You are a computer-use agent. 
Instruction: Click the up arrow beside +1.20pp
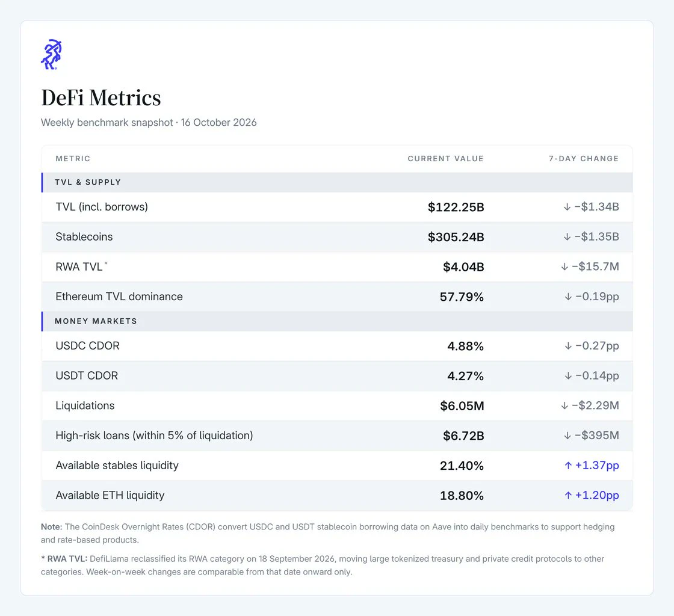coord(568,496)
